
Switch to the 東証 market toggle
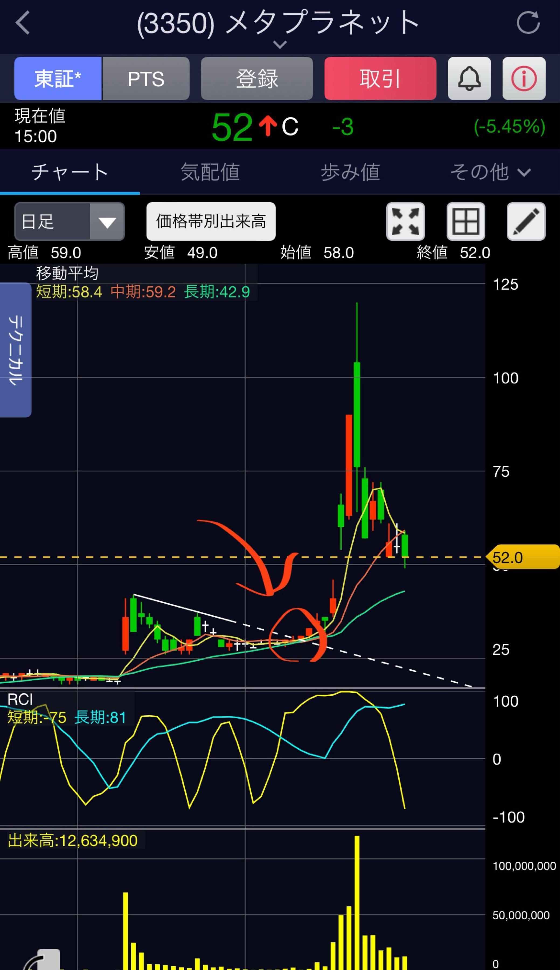58,78
